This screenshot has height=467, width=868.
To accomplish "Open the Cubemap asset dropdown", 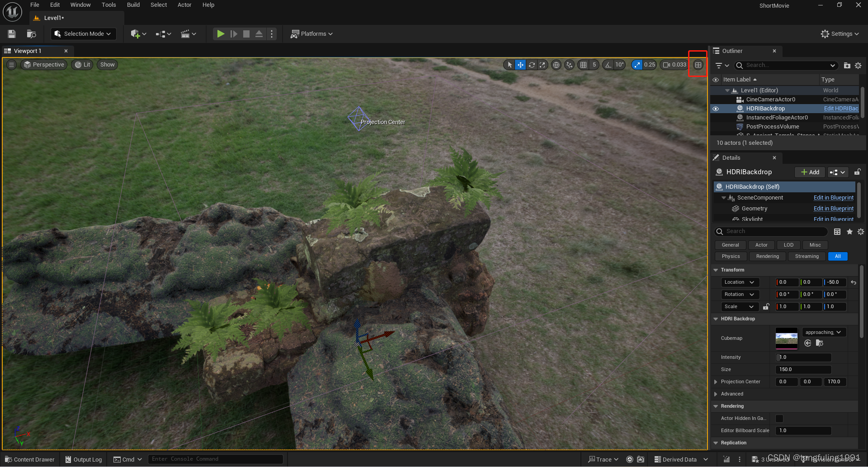I will coord(824,333).
